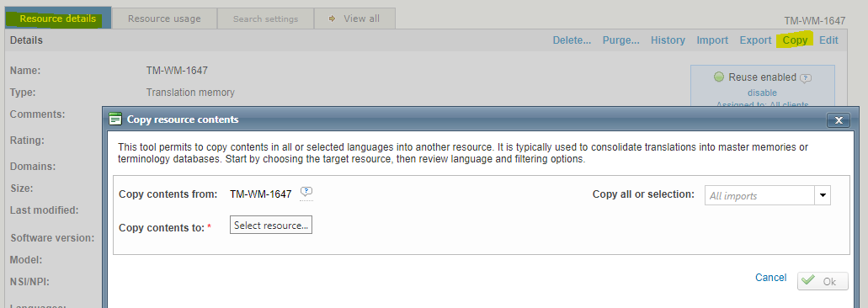Click the green Reuse enabled status indicator

pyautogui.click(x=719, y=77)
